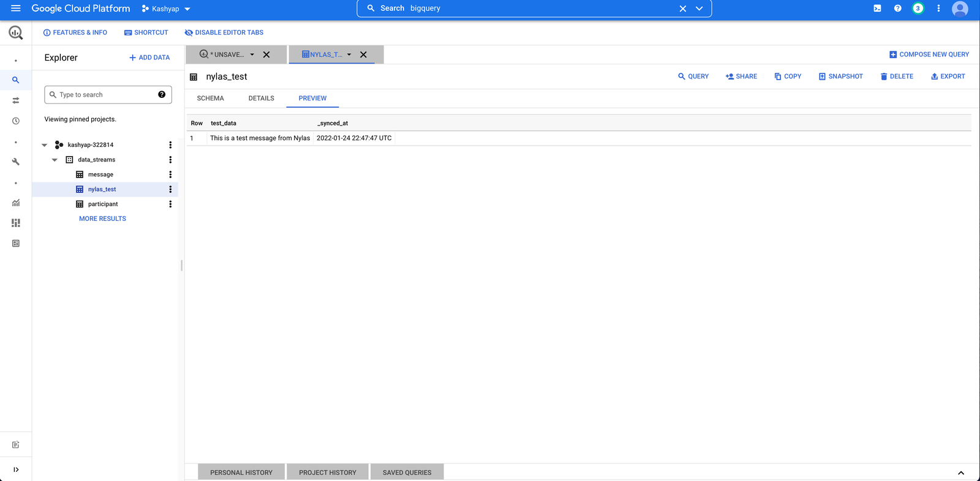The width and height of the screenshot is (980, 481).
Task: Open BI Engine sidebar icon
Action: click(x=16, y=244)
